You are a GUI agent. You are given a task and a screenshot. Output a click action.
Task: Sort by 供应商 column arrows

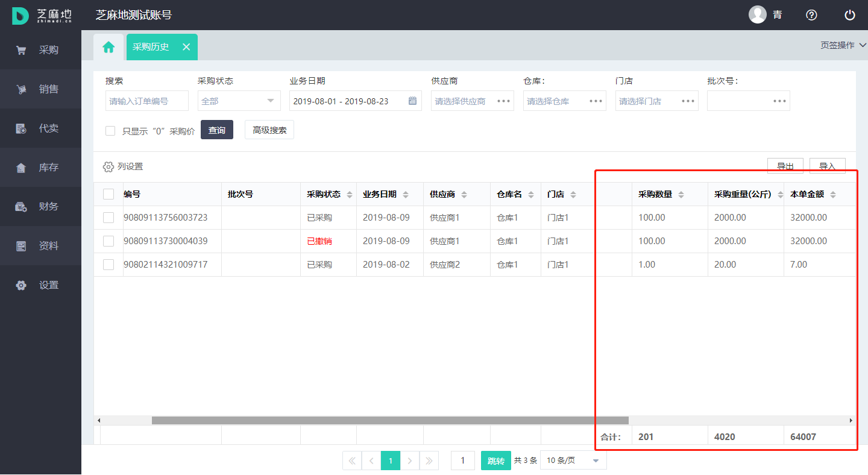point(464,195)
